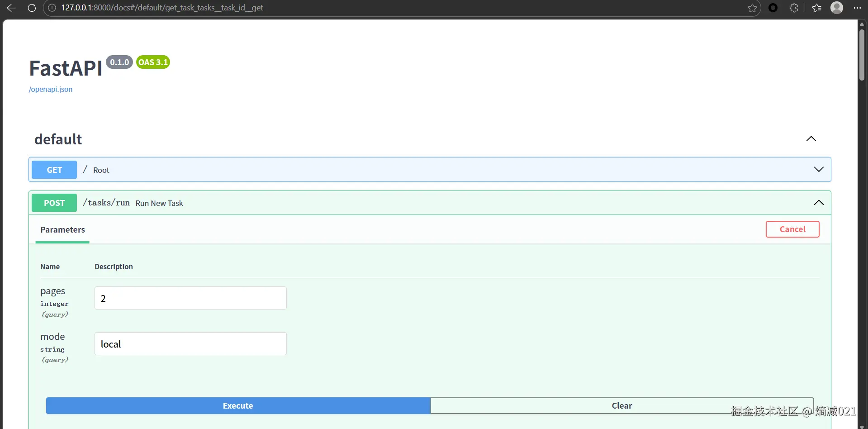The image size is (868, 429).
Task: Click the address bar URL
Action: [162, 8]
